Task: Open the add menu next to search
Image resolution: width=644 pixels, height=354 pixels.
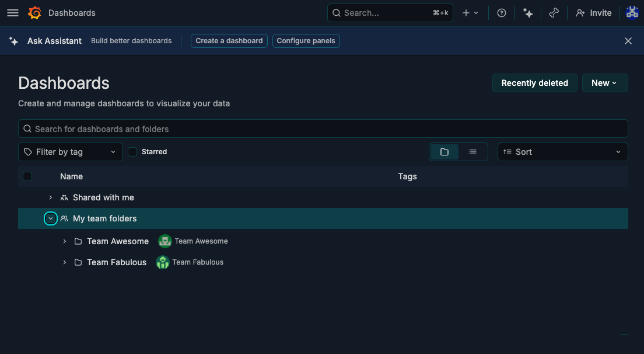Action: (471, 12)
